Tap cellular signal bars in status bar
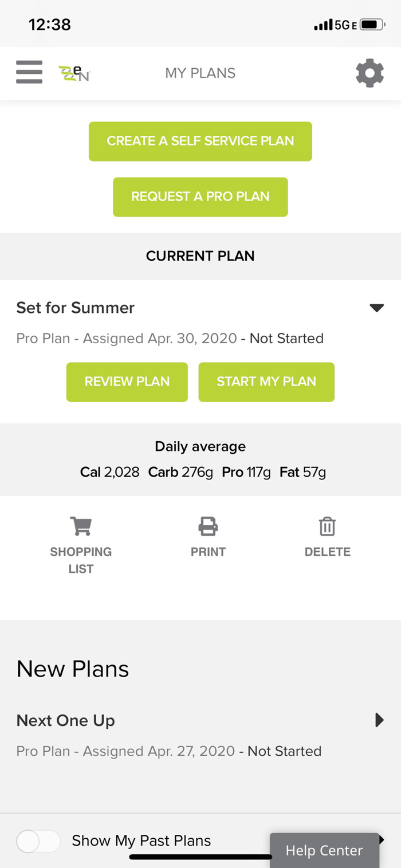The width and height of the screenshot is (401, 868). (323, 25)
